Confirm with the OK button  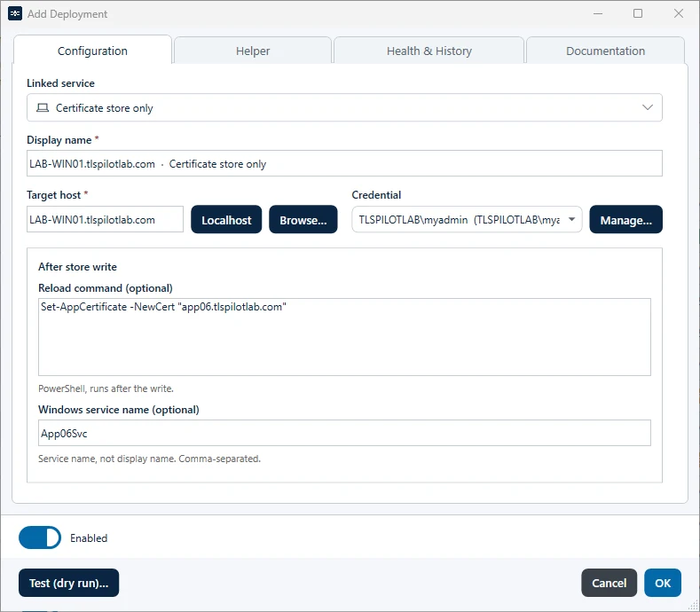pyautogui.click(x=663, y=583)
